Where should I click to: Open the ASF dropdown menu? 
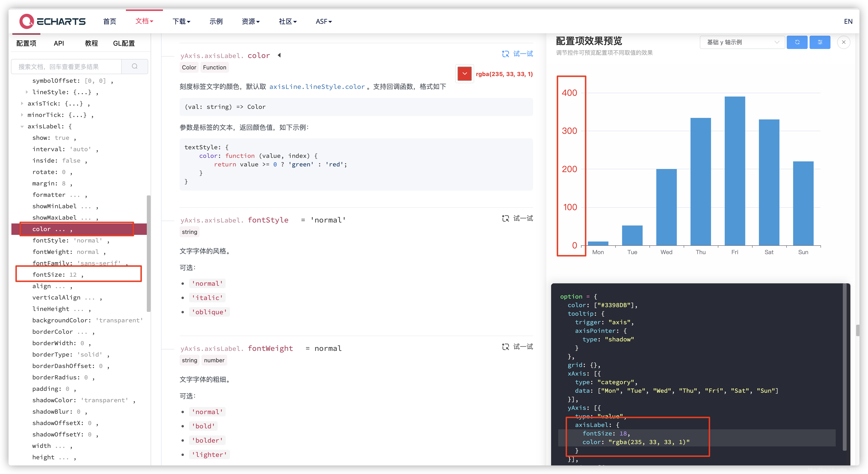[x=324, y=22]
